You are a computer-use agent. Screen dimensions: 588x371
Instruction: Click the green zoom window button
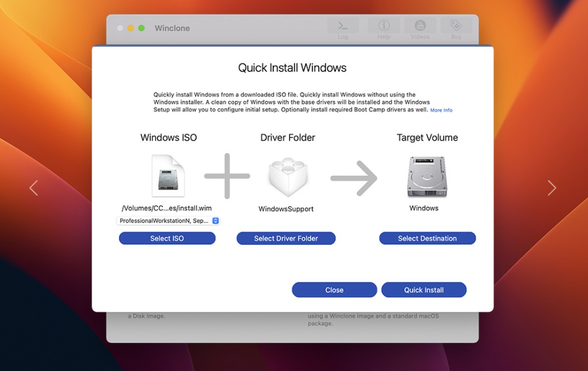142,28
